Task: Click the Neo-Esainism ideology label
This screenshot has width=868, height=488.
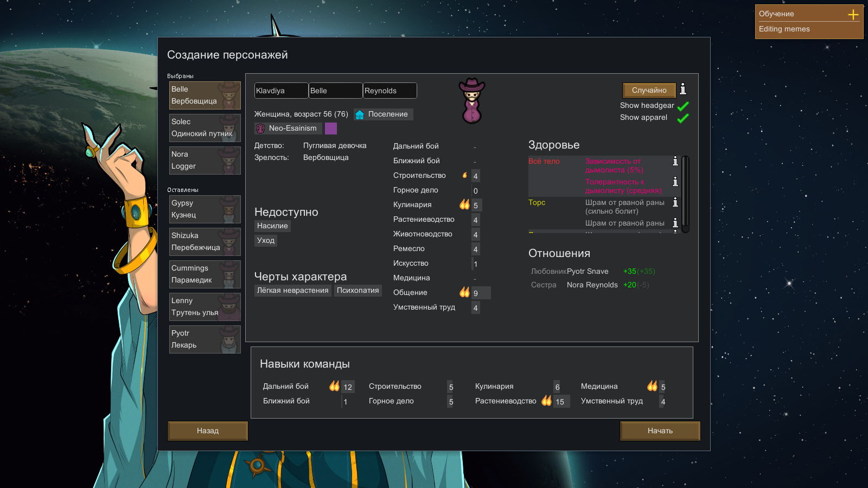Action: 293,129
